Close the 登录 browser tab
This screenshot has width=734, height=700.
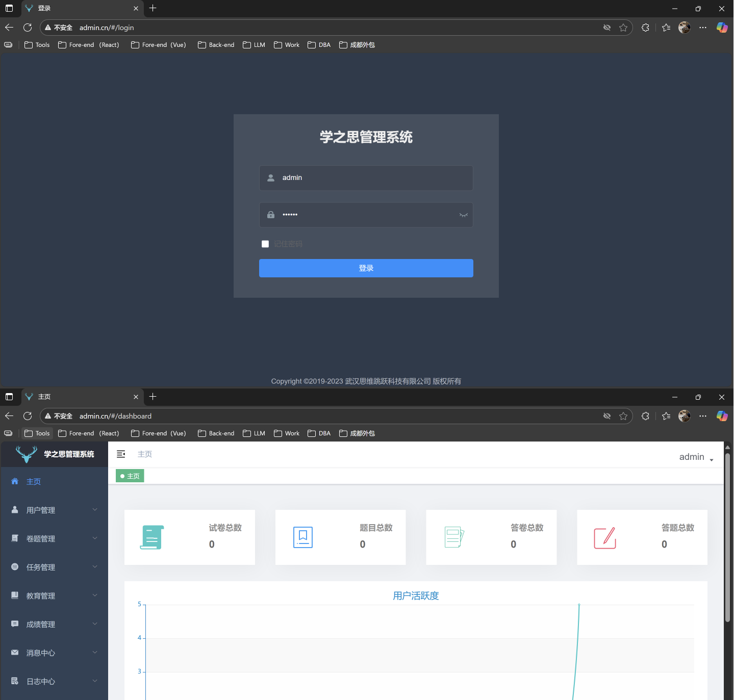coord(136,9)
